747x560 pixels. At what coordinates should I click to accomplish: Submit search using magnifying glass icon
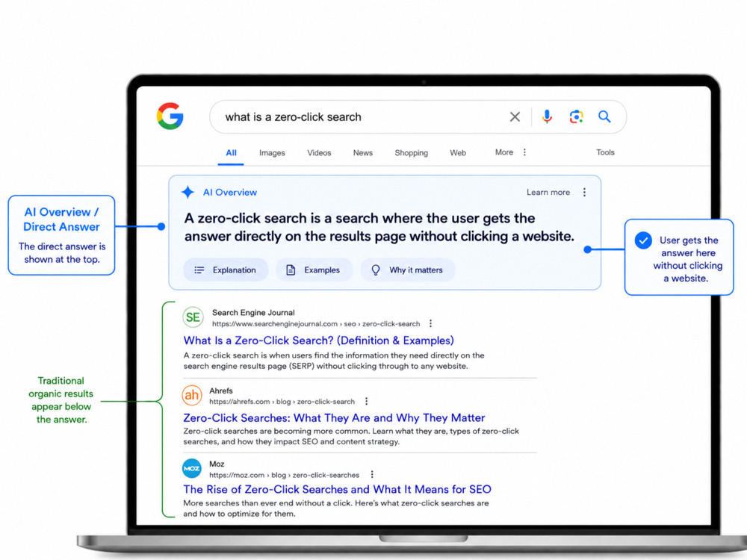click(604, 116)
